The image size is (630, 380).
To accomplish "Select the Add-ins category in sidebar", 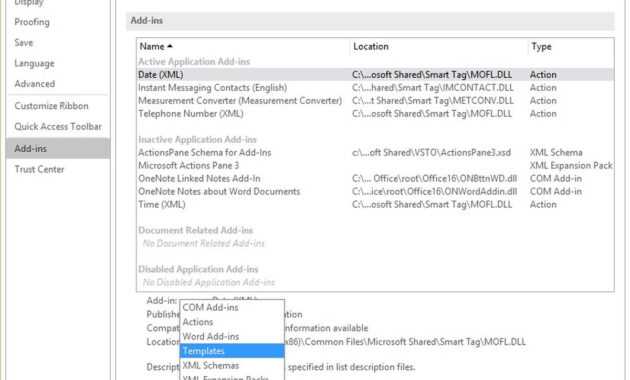I will tap(58, 148).
